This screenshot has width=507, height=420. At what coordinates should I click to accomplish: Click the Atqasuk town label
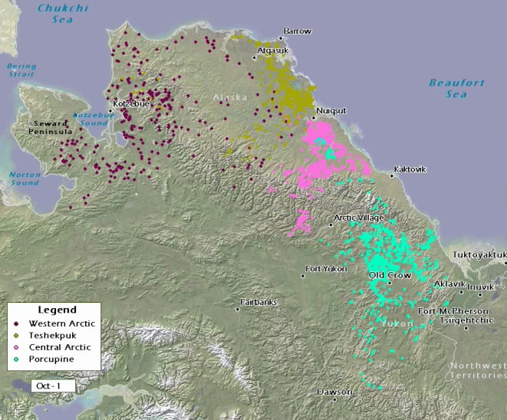273,51
